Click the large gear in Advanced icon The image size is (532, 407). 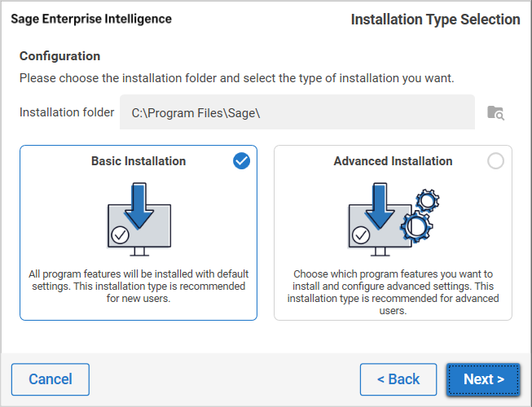point(417,224)
